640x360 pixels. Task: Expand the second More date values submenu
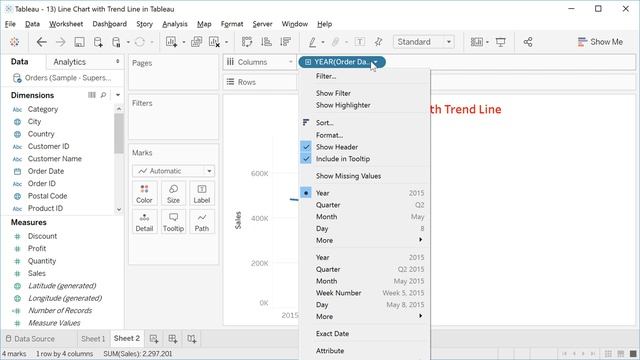point(364,317)
